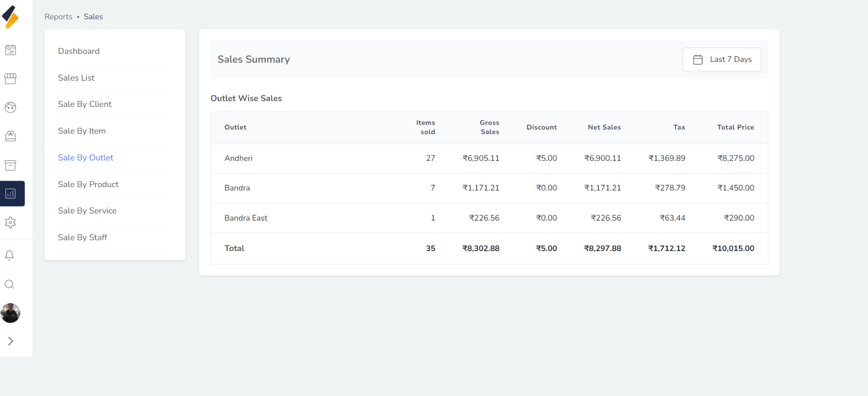
Task: Open the clients face icon
Action: pos(10,107)
